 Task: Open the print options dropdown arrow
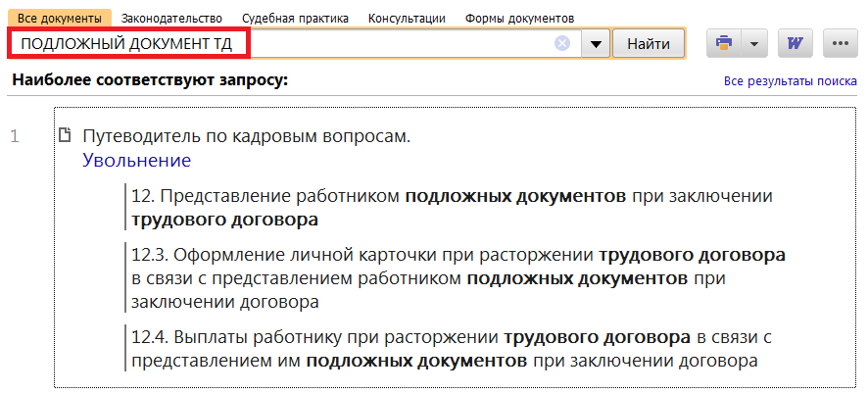click(x=753, y=44)
